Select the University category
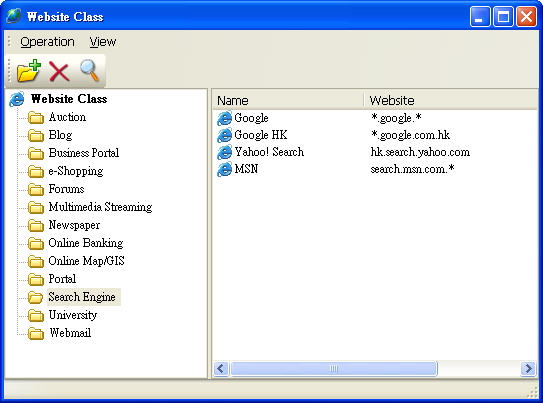 pyautogui.click(x=73, y=315)
